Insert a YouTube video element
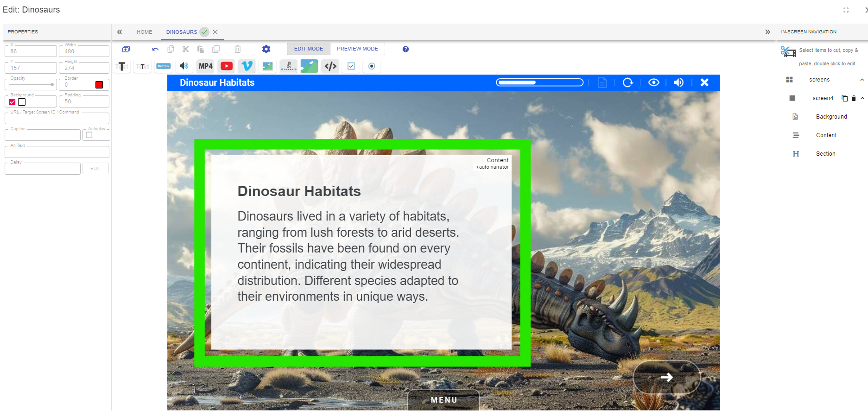Viewport: 868px width, 417px height. (x=227, y=66)
